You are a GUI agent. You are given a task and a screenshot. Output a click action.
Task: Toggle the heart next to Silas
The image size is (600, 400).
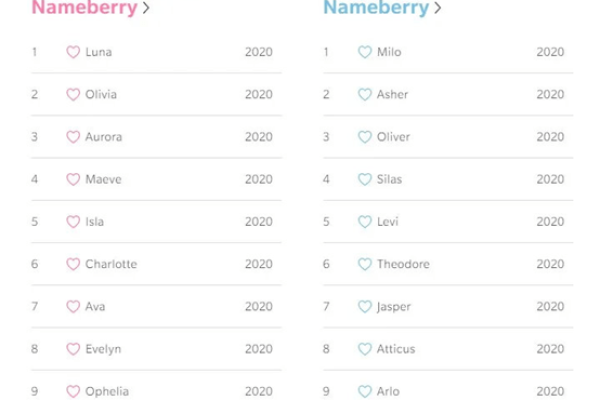(365, 180)
